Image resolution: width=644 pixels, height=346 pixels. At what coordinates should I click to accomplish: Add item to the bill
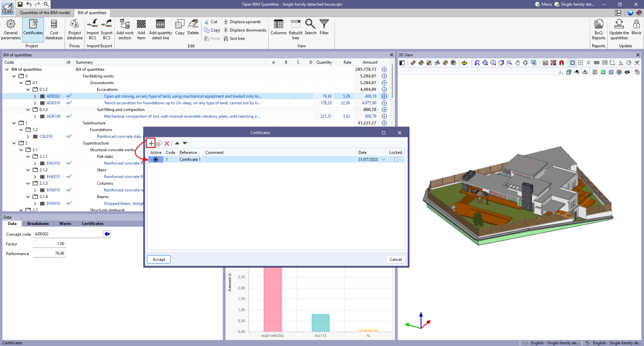(141, 29)
